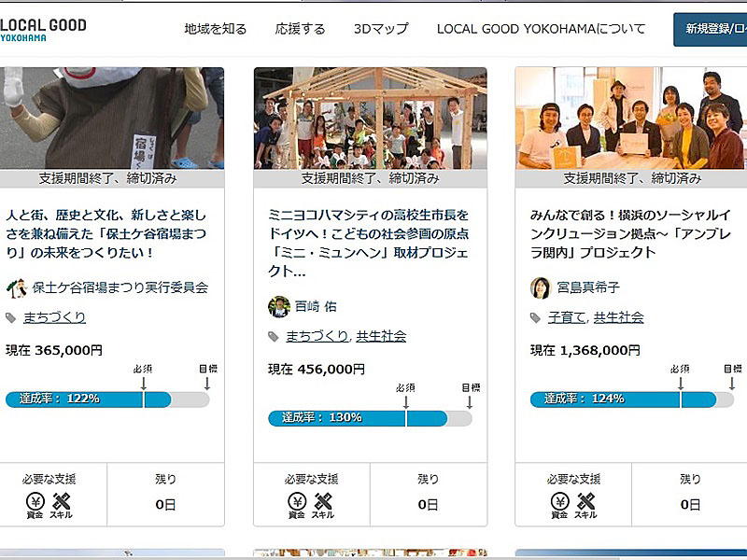Image resolution: width=747 pixels, height=560 pixels.
Task: Click the 保土ケ谷宿場まつり実行委員会 avatar icon
Action: point(17,288)
